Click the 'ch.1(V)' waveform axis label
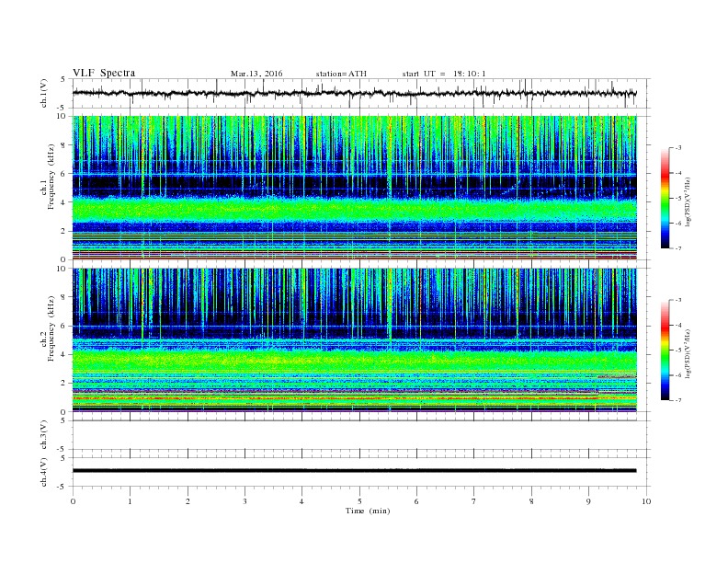 click(44, 93)
